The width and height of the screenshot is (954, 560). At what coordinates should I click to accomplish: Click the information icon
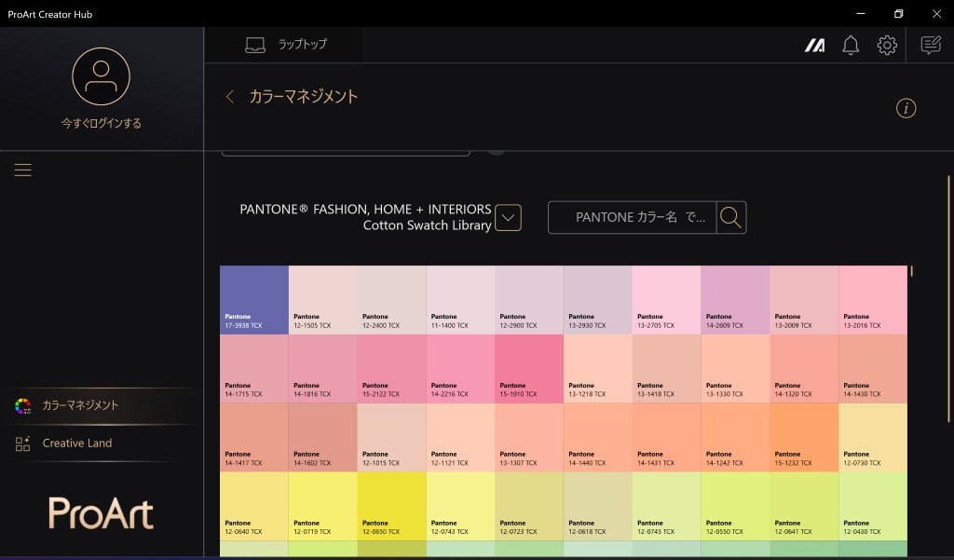906,108
